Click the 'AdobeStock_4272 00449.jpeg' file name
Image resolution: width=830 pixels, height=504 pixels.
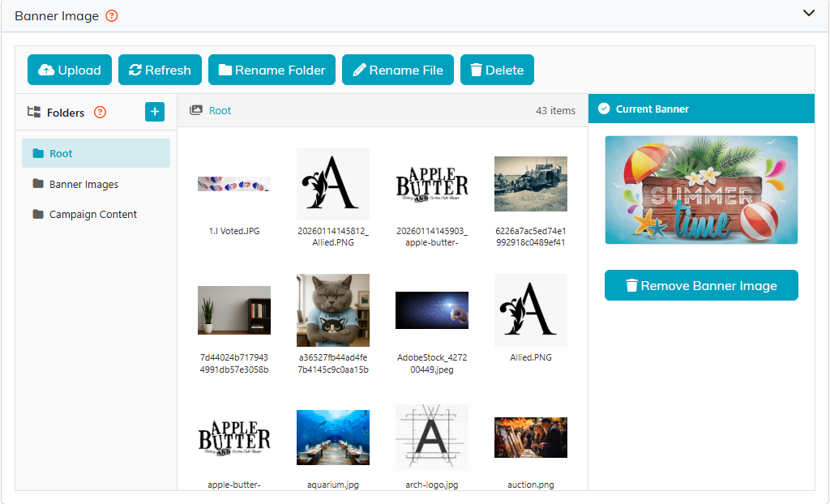click(432, 363)
